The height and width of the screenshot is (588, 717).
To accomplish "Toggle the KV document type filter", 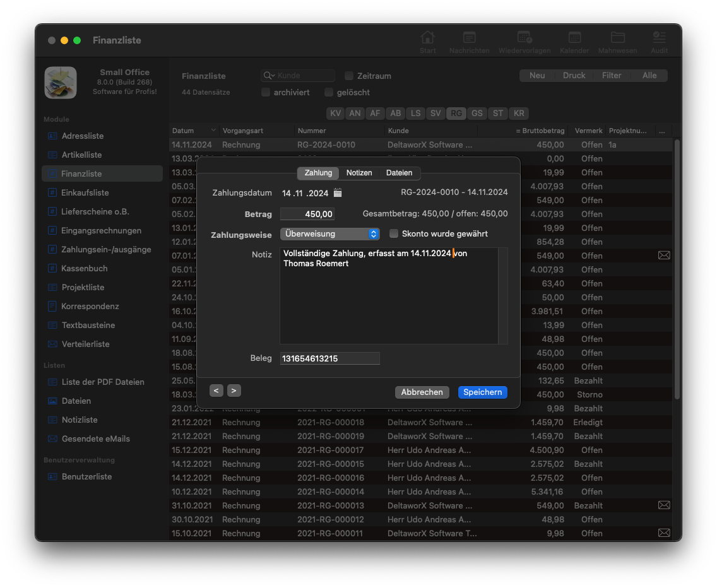I will coord(336,114).
